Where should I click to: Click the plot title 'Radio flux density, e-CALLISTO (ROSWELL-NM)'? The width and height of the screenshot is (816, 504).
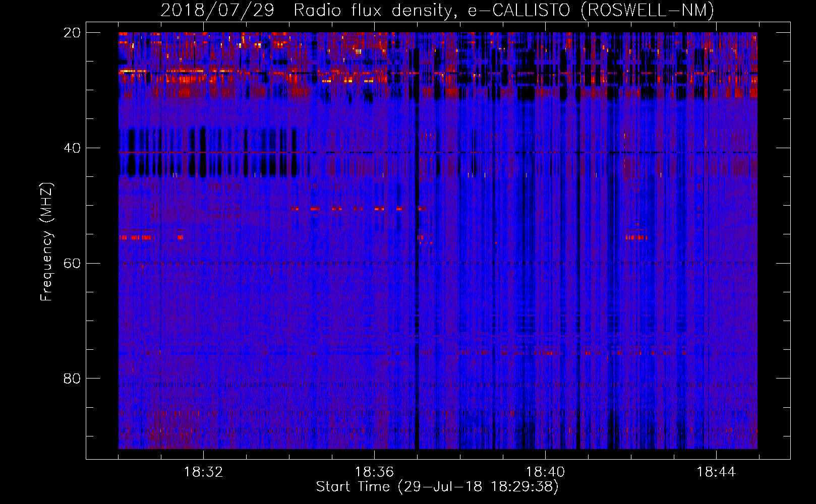coord(504,11)
